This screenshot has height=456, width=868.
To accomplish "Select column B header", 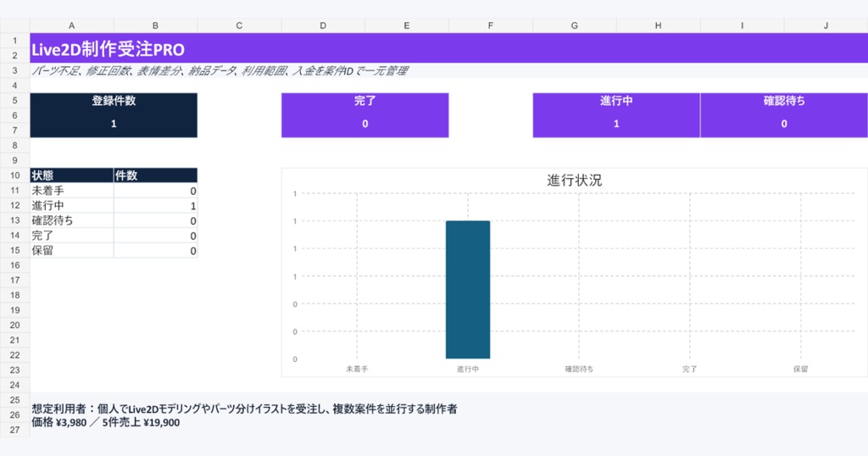I will pos(155,25).
